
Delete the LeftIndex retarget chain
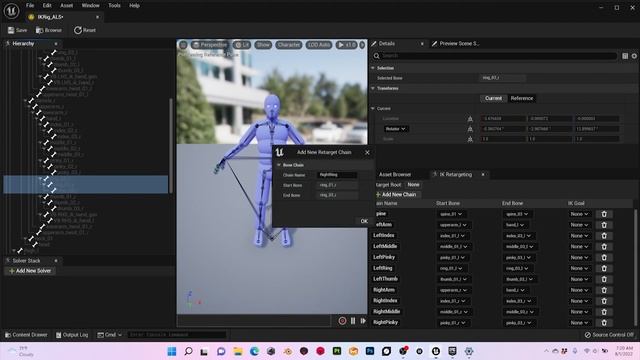604,236
